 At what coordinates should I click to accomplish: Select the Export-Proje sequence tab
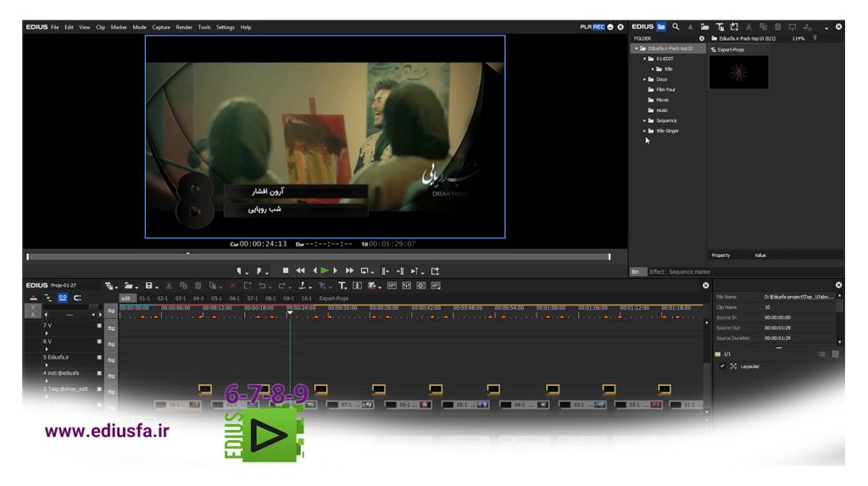click(x=334, y=299)
